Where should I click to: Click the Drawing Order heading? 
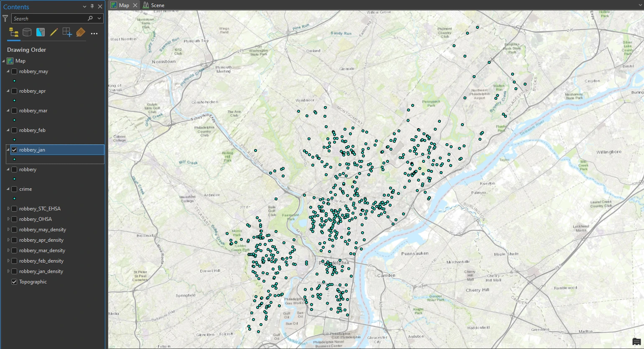(x=26, y=50)
